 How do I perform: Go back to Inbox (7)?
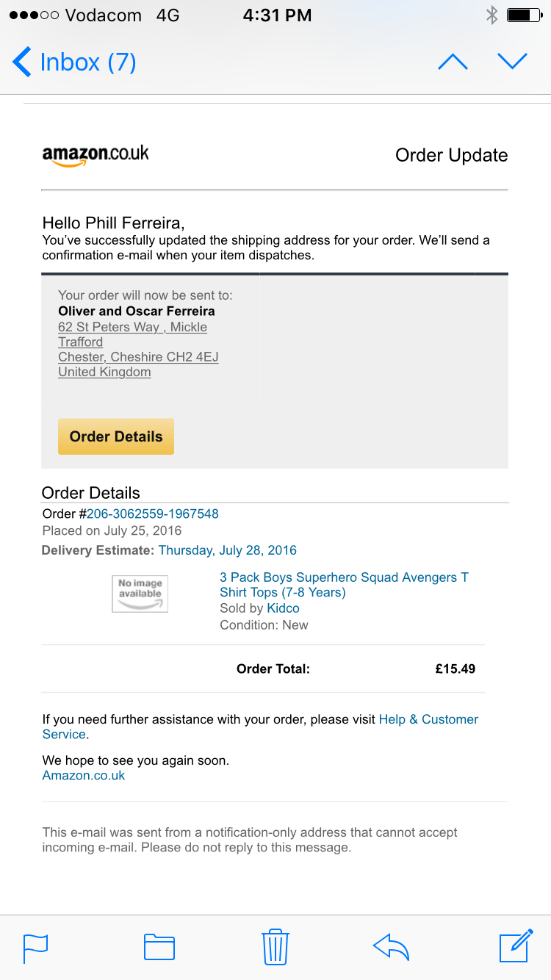pos(75,62)
